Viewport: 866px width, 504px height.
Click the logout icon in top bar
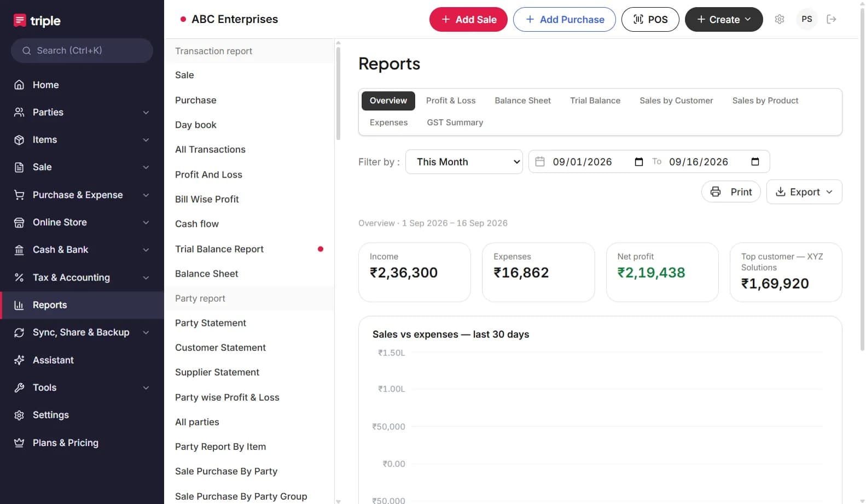click(x=832, y=19)
